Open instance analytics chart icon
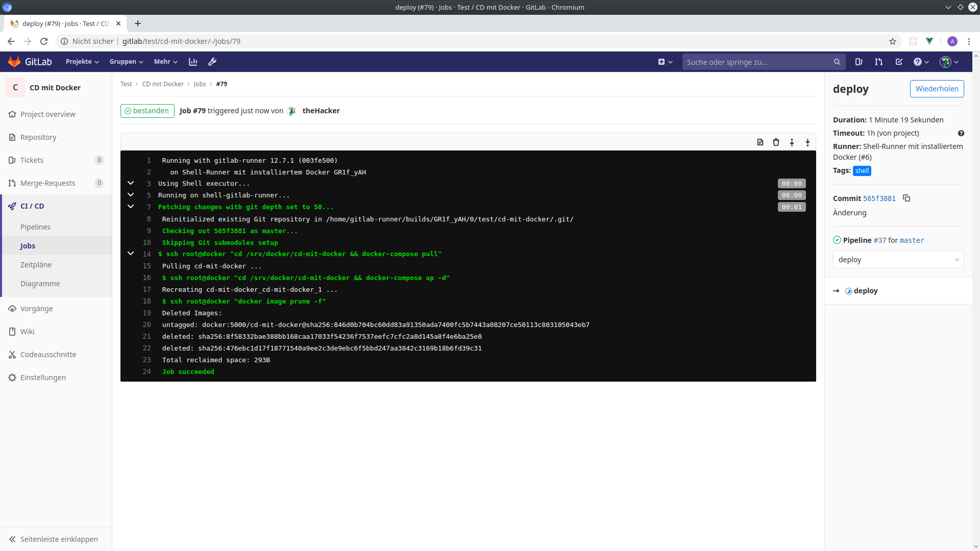Image resolution: width=980 pixels, height=551 pixels. pyautogui.click(x=193, y=62)
